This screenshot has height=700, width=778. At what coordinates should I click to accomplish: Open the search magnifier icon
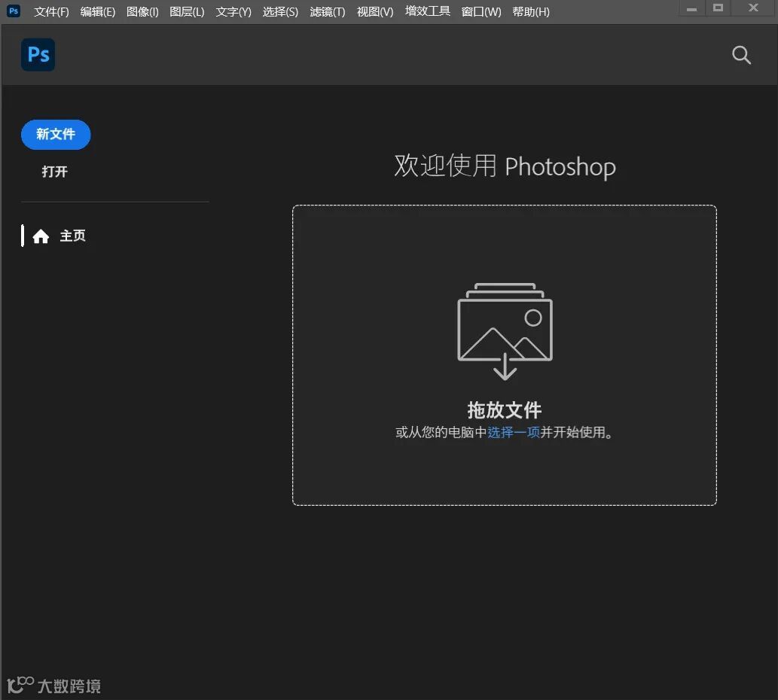[741, 55]
